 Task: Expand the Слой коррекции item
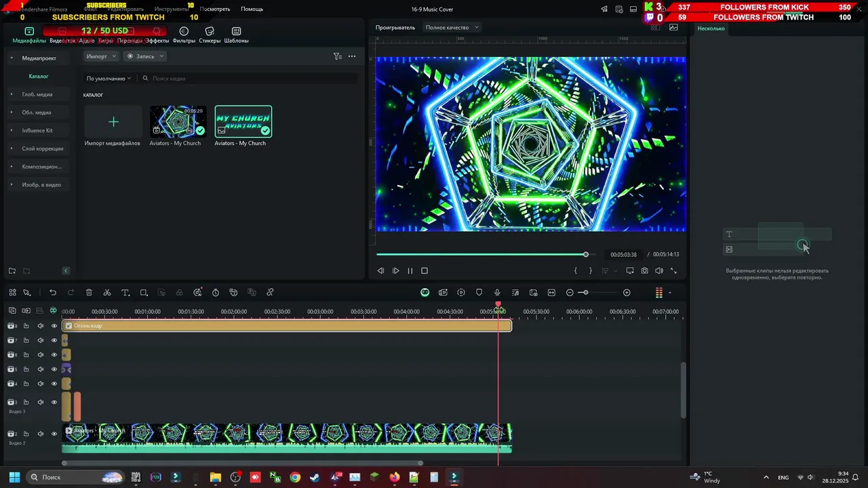point(12,148)
